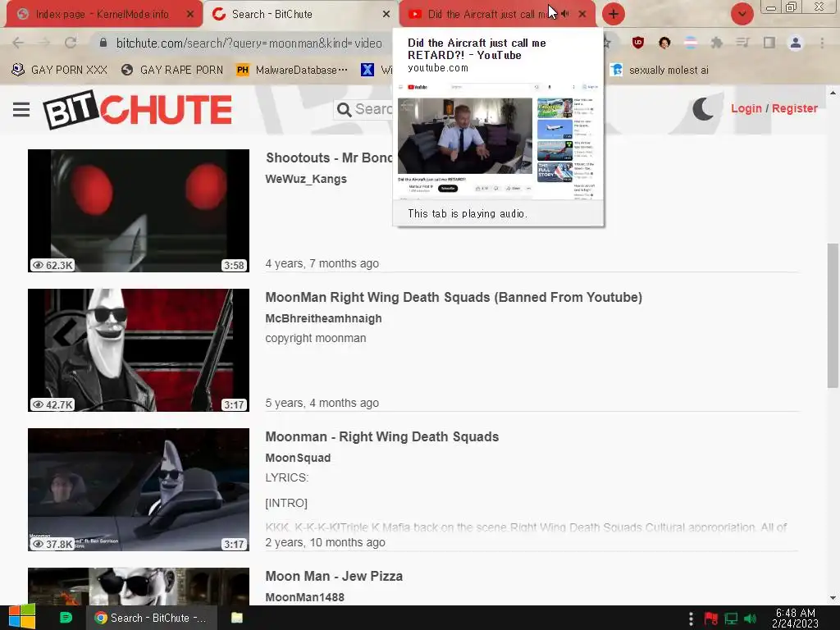Click the 'LYRICS:' description text

pos(286,477)
